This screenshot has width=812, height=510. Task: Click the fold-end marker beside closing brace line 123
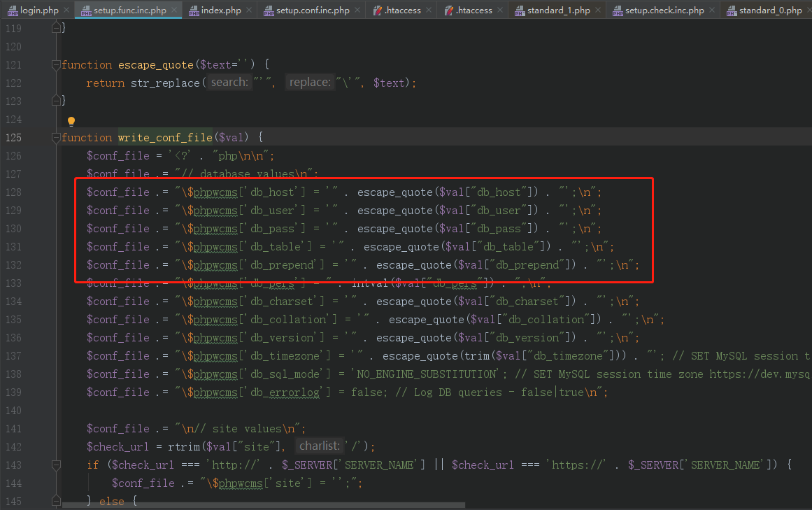55,101
